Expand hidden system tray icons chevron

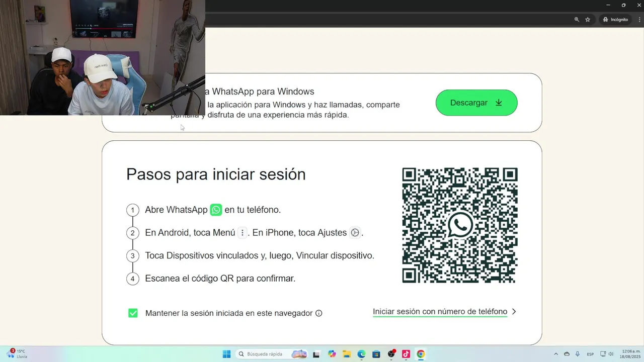pos(555,354)
